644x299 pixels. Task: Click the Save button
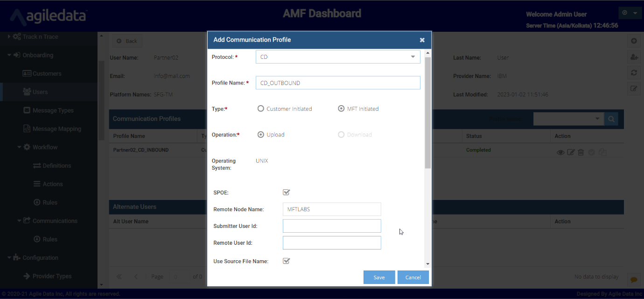coord(379,278)
